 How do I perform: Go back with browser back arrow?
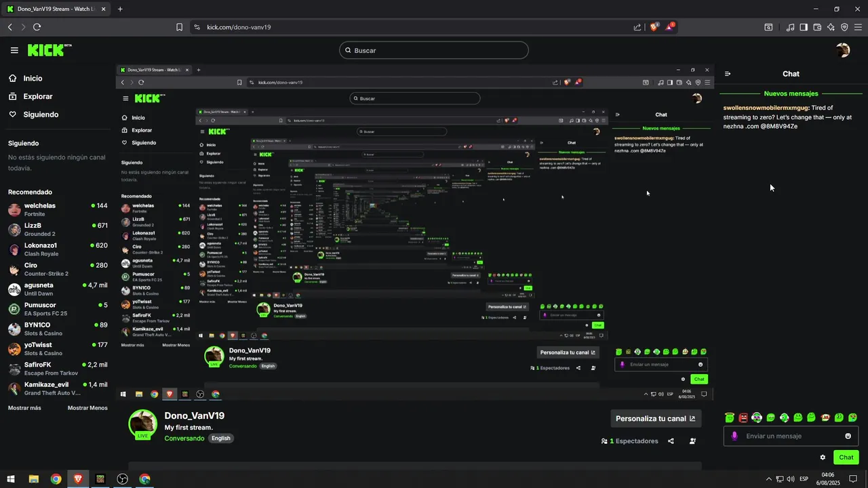click(9, 27)
